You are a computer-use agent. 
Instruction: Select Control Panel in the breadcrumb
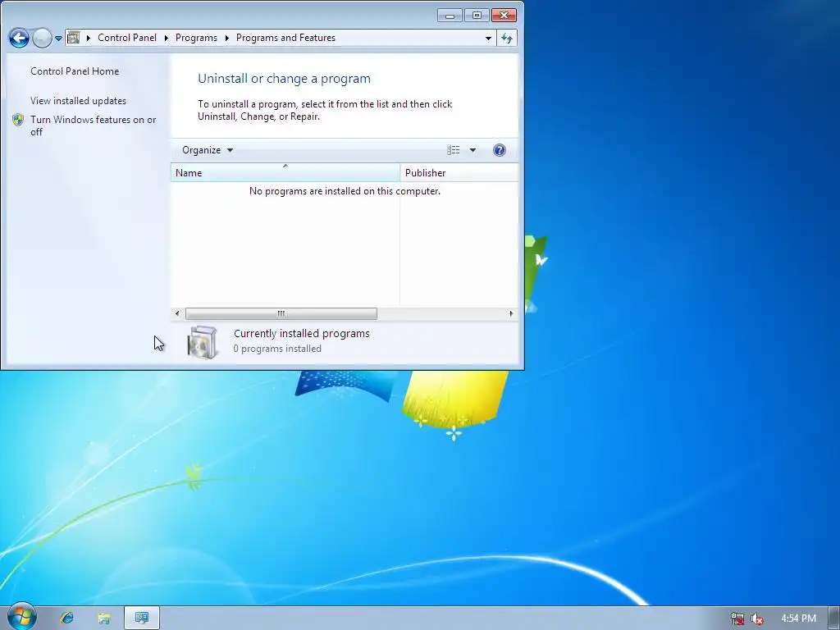point(127,38)
